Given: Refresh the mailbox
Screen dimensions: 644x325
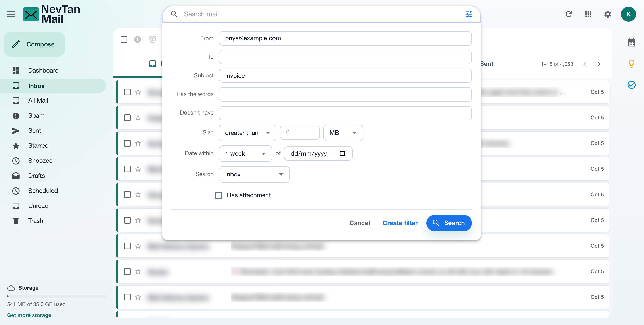Looking at the screenshot, I should pyautogui.click(x=569, y=14).
